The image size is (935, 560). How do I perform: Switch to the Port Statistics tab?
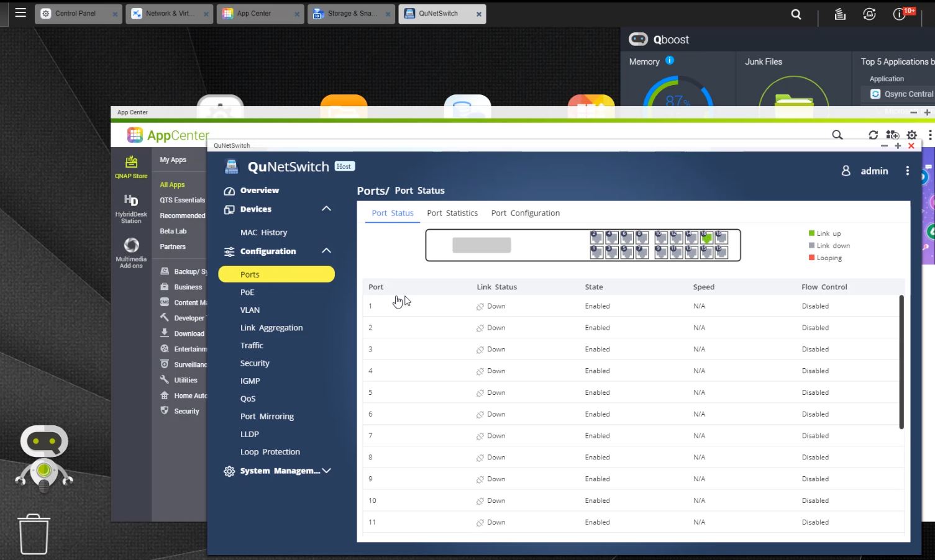tap(452, 213)
